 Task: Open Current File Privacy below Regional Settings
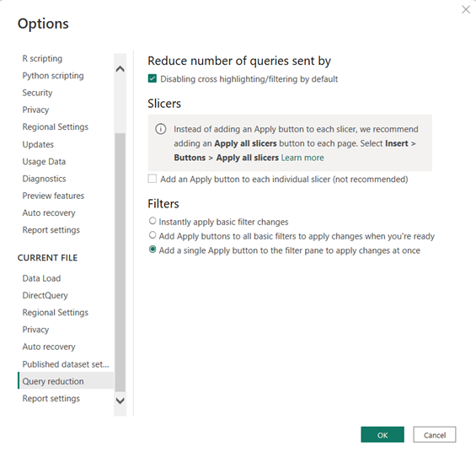[35, 330]
